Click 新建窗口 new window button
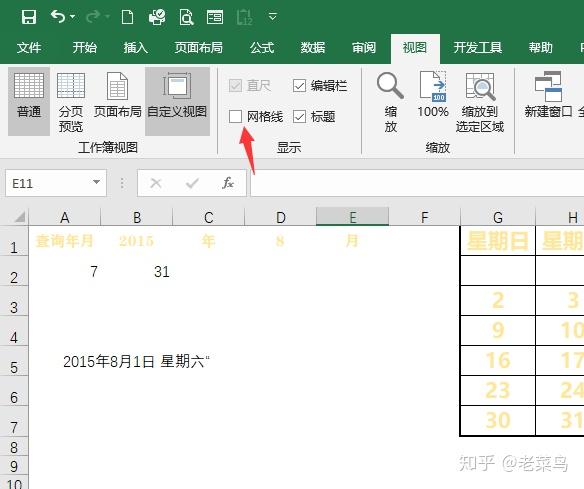Viewport: 584px width, 489px height. tap(548, 95)
